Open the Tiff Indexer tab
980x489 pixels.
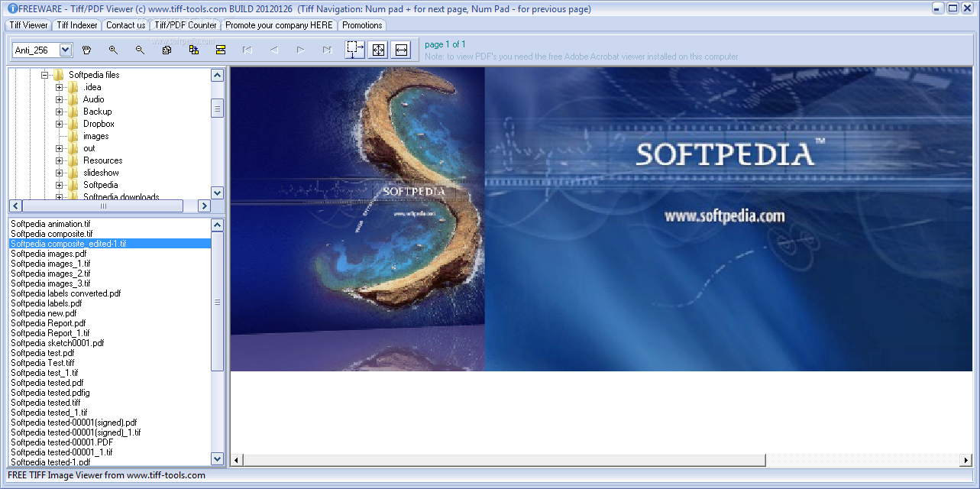(x=77, y=25)
